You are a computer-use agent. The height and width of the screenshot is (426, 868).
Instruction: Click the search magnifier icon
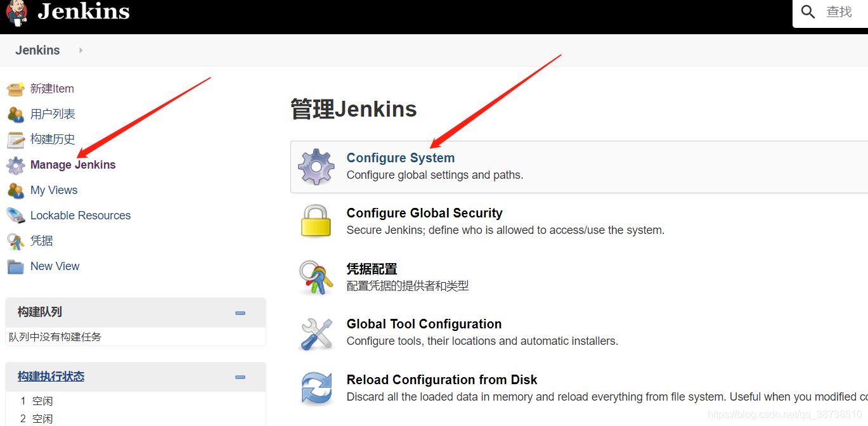pyautogui.click(x=807, y=11)
